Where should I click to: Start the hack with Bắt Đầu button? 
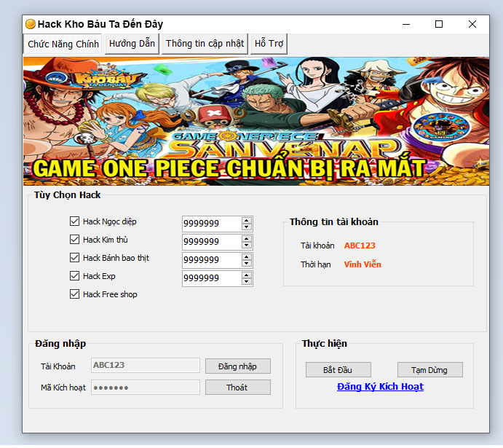click(x=338, y=370)
